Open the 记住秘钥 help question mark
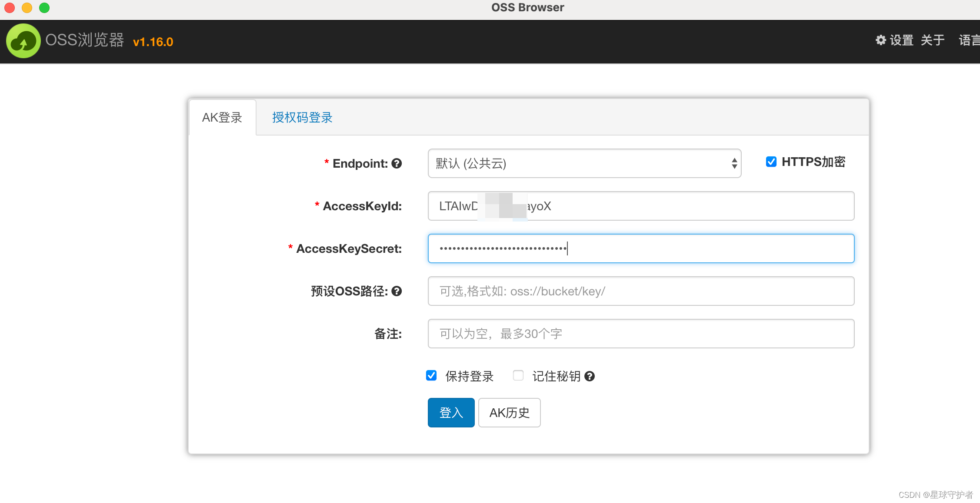 click(590, 376)
